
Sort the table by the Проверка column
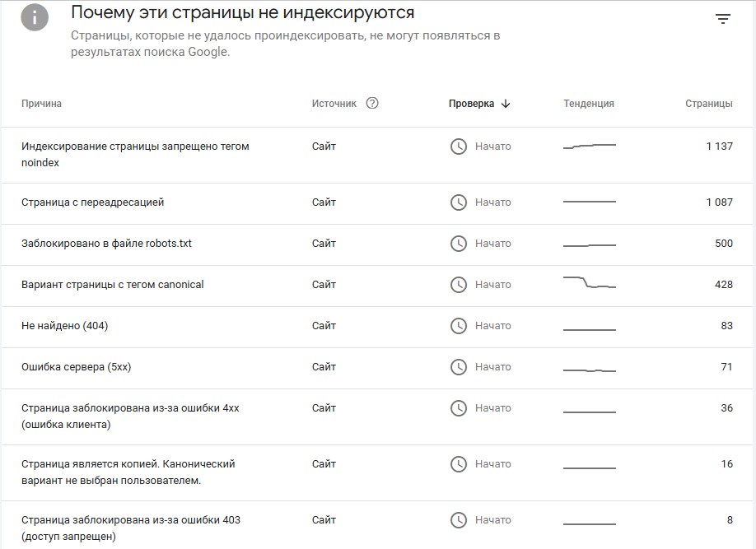pos(471,104)
